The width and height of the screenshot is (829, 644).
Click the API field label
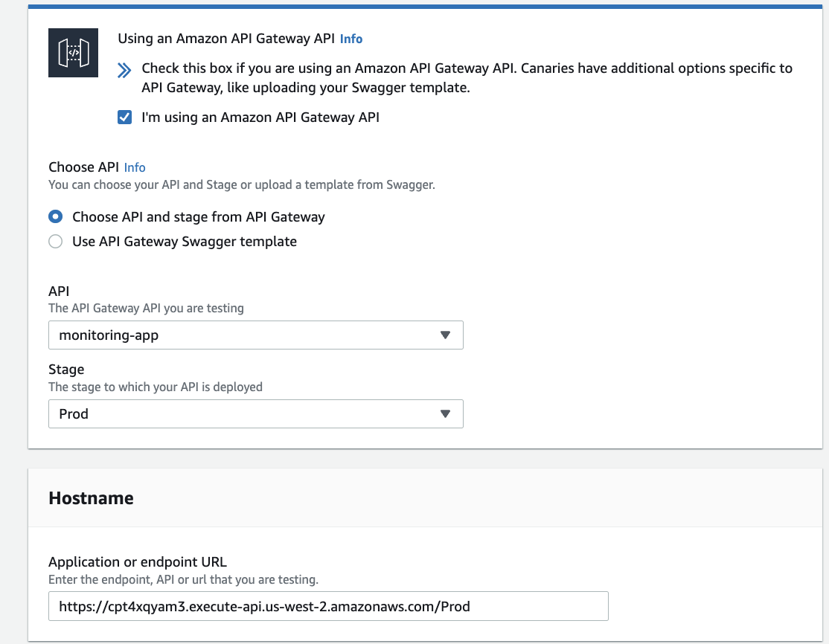click(x=59, y=291)
